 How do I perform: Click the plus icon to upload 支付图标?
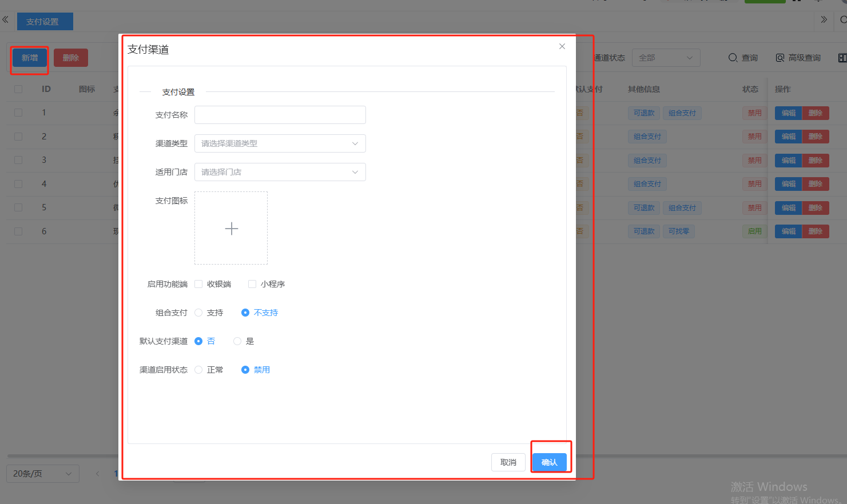click(231, 229)
